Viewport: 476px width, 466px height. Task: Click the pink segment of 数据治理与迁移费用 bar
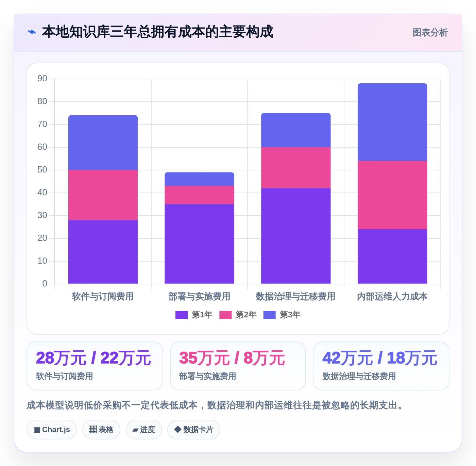click(296, 168)
